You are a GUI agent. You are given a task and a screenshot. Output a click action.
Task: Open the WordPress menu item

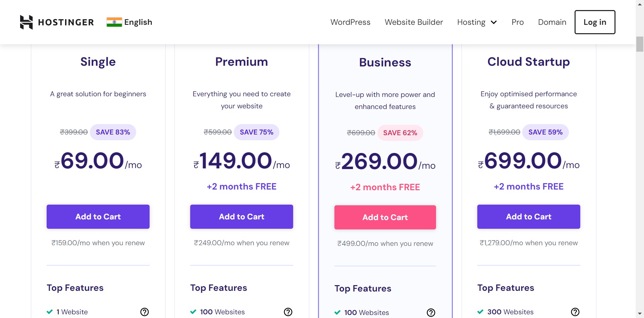pos(350,22)
